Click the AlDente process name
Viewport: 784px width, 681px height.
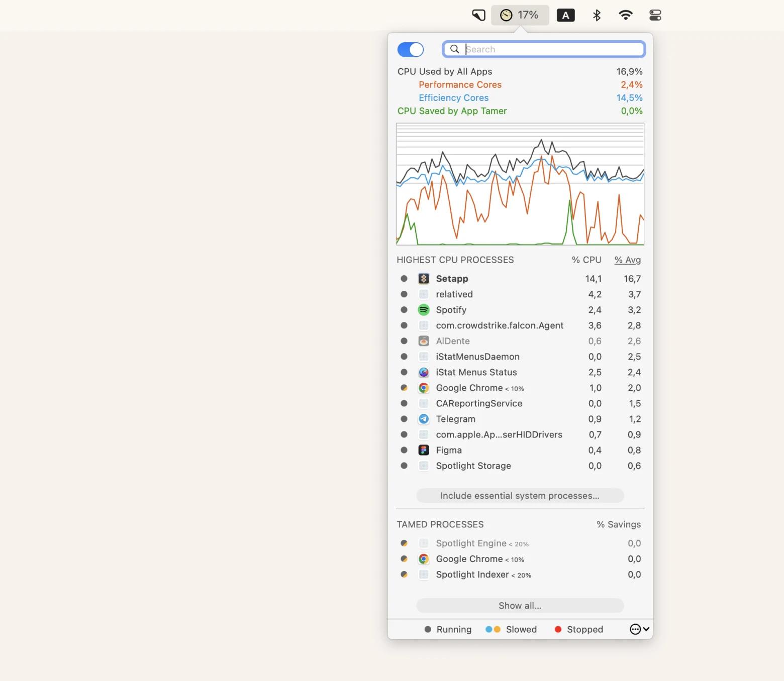pyautogui.click(x=453, y=341)
